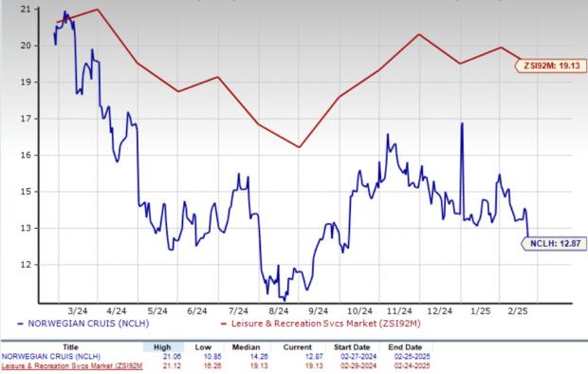The height and width of the screenshot is (374, 588).
Task: Click the ZSI92M median value 19.13 in table
Action: (260, 365)
